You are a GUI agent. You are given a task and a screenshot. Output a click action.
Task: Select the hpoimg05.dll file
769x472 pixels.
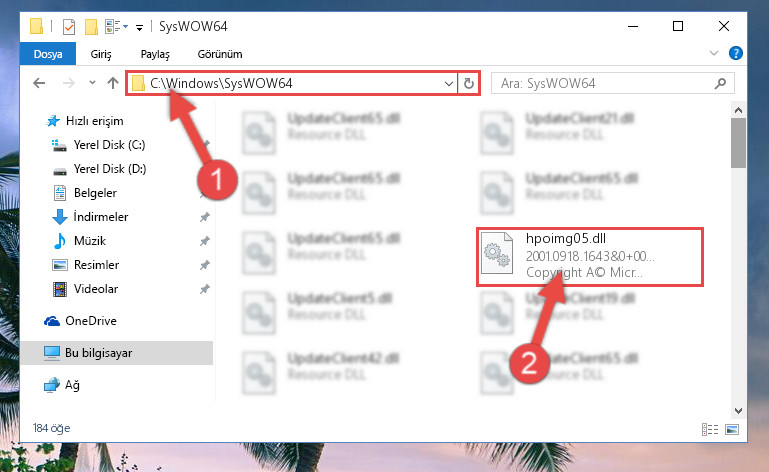[590, 257]
